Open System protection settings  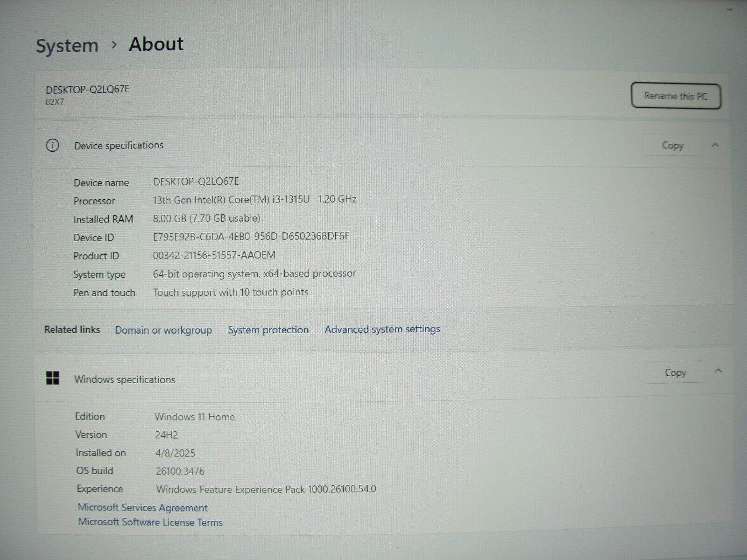[268, 330]
